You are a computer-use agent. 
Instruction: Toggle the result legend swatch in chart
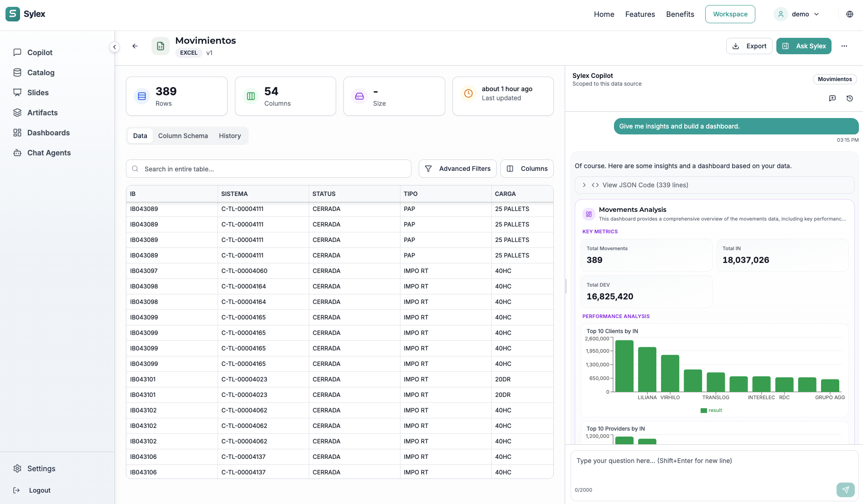(x=704, y=411)
